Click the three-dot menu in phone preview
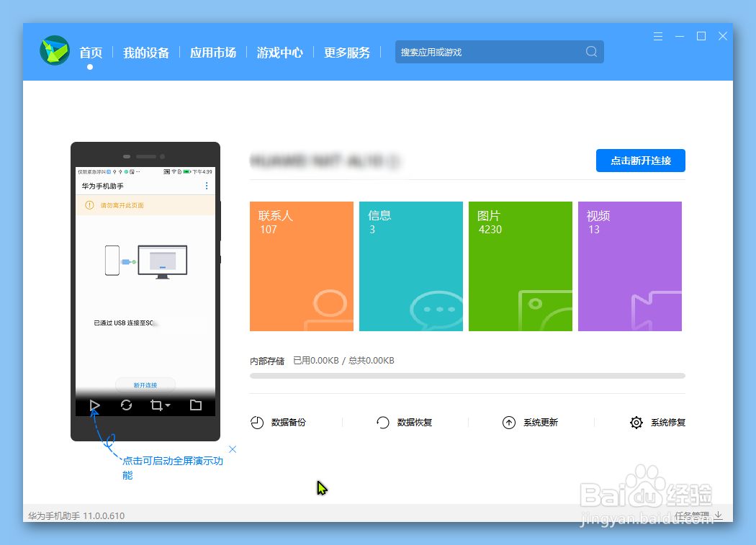Viewport: 756px width, 545px height. [207, 186]
